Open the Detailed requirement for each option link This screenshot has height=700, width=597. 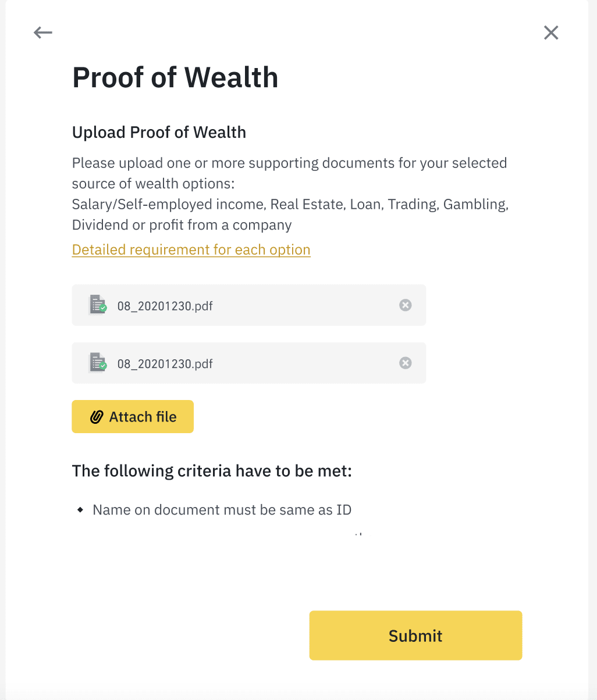click(191, 250)
